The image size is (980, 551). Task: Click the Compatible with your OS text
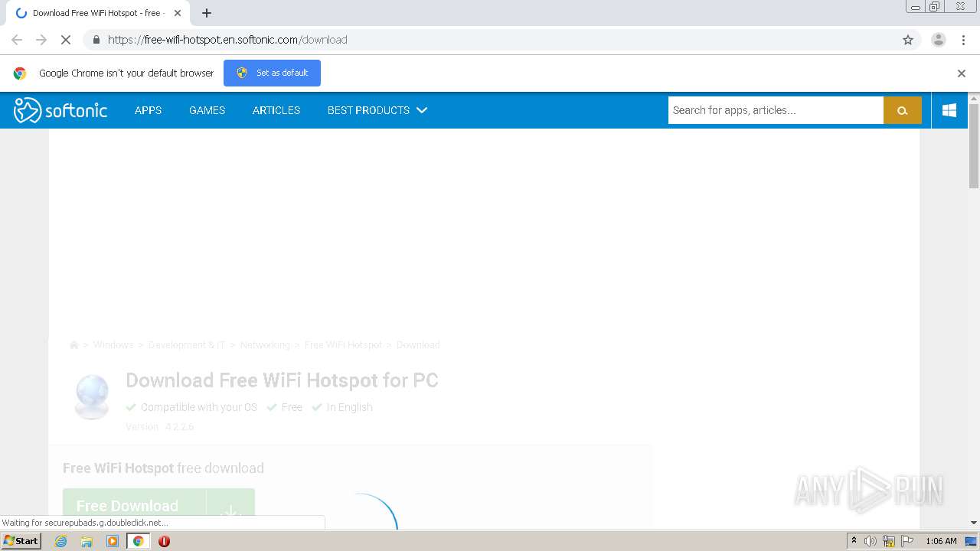pos(199,407)
